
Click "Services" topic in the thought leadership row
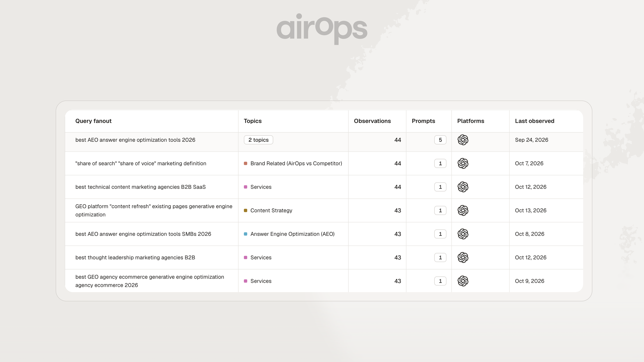click(261, 257)
